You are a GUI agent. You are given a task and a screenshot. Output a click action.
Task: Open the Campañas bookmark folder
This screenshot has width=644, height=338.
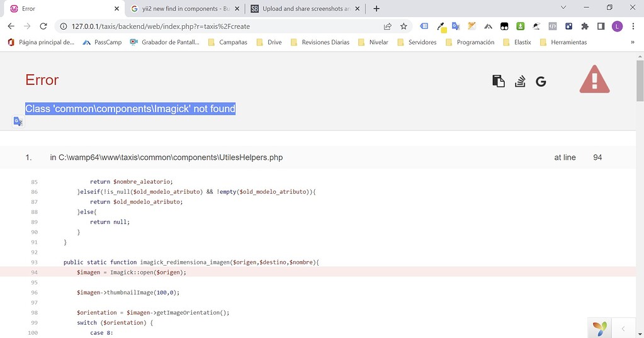click(227, 42)
